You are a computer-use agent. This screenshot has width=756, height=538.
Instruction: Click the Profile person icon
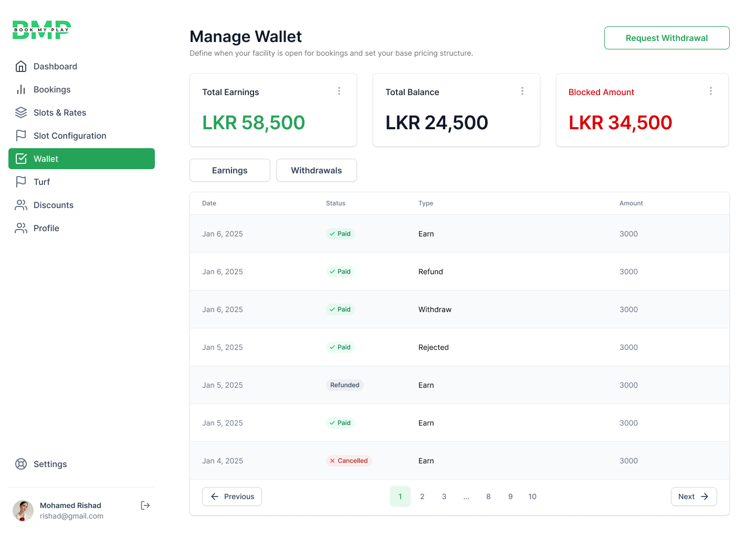click(x=21, y=228)
